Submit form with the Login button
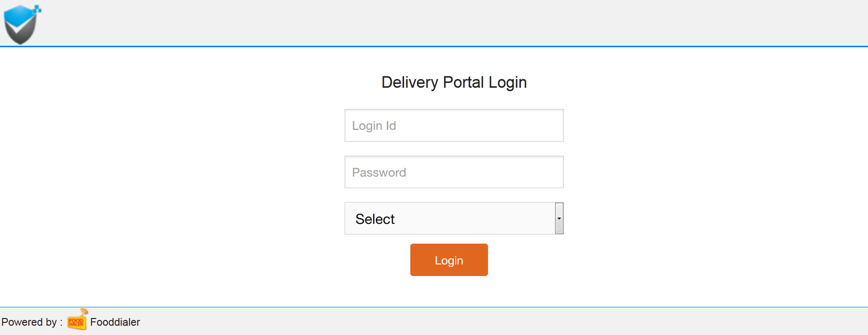This screenshot has height=335, width=868. (449, 260)
